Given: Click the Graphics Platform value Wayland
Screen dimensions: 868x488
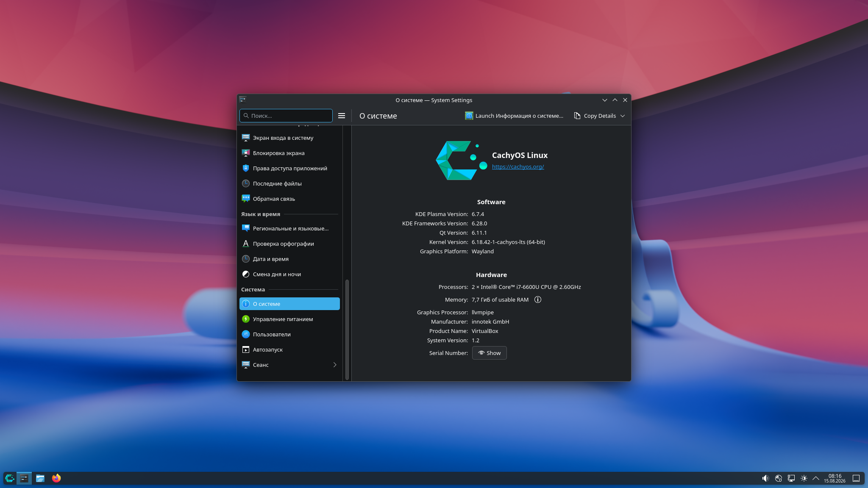Looking at the screenshot, I should [483, 252].
